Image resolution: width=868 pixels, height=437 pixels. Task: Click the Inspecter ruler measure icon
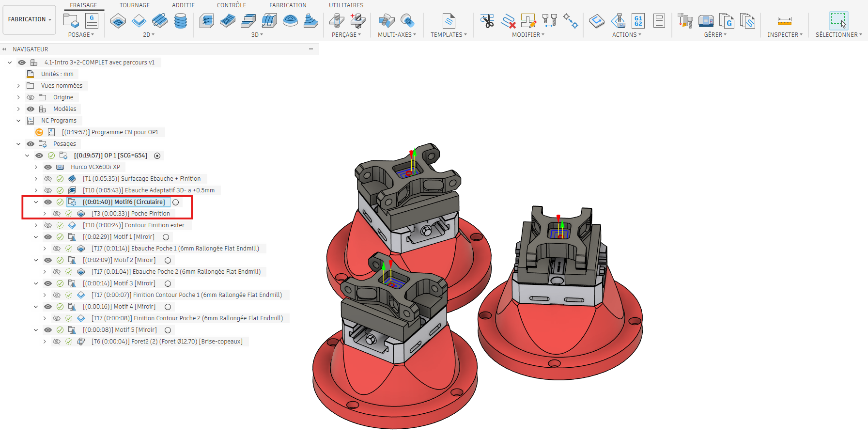click(x=784, y=21)
